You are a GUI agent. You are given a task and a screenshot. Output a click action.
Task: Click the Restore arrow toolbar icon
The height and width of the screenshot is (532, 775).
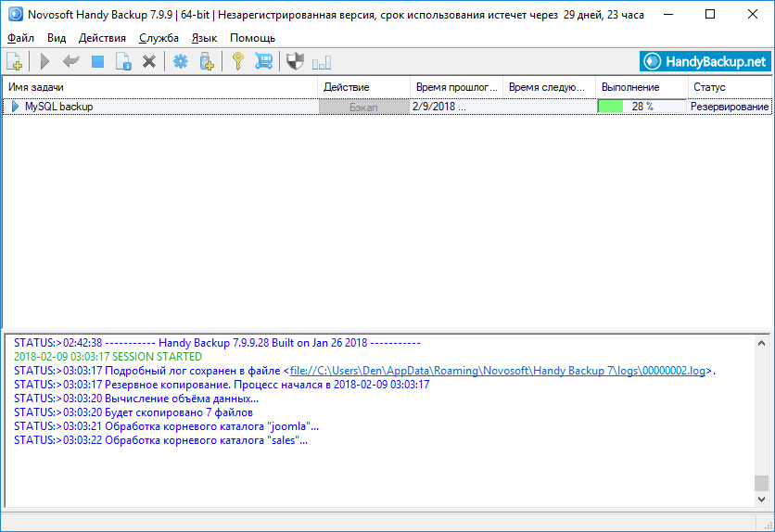pyautogui.click(x=70, y=62)
